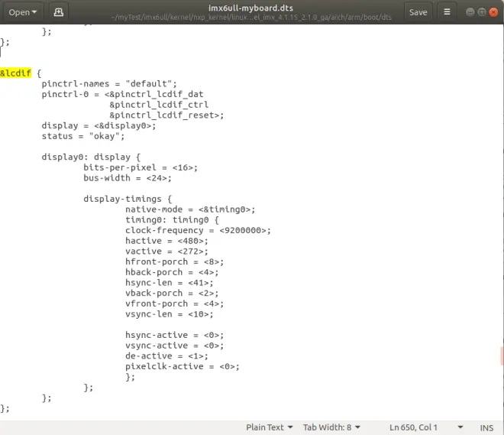Click the bus-width = <24> line
The image size is (504, 435).
pyautogui.click(x=128, y=178)
